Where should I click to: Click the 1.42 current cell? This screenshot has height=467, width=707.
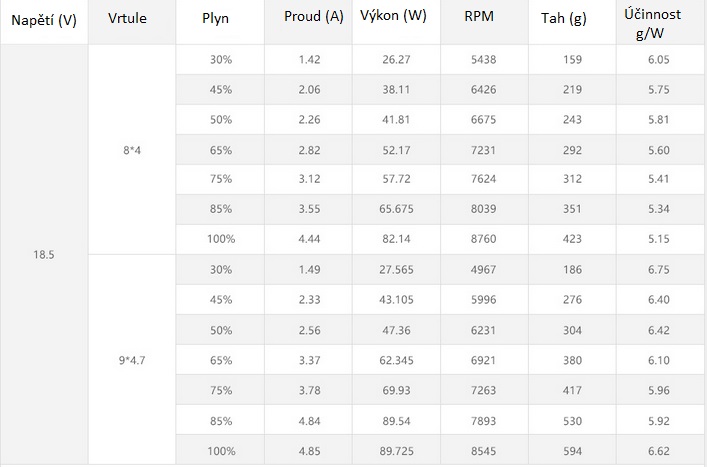tap(308, 60)
